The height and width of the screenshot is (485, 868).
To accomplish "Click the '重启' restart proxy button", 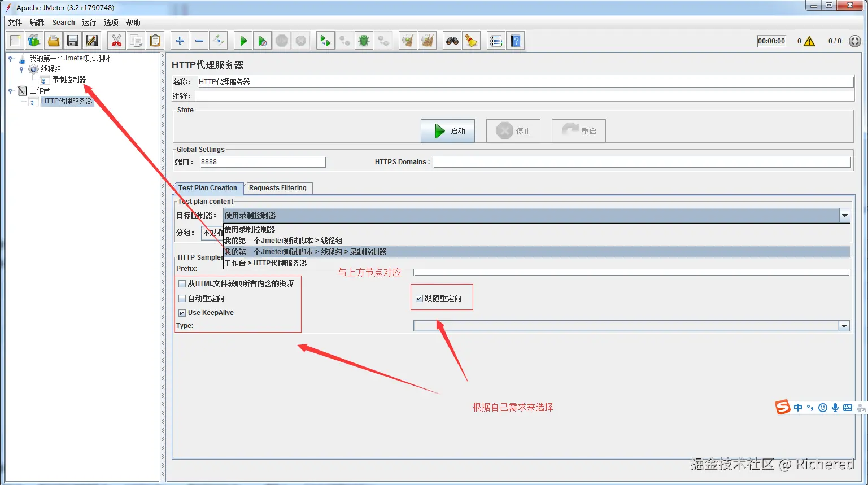I will [579, 131].
